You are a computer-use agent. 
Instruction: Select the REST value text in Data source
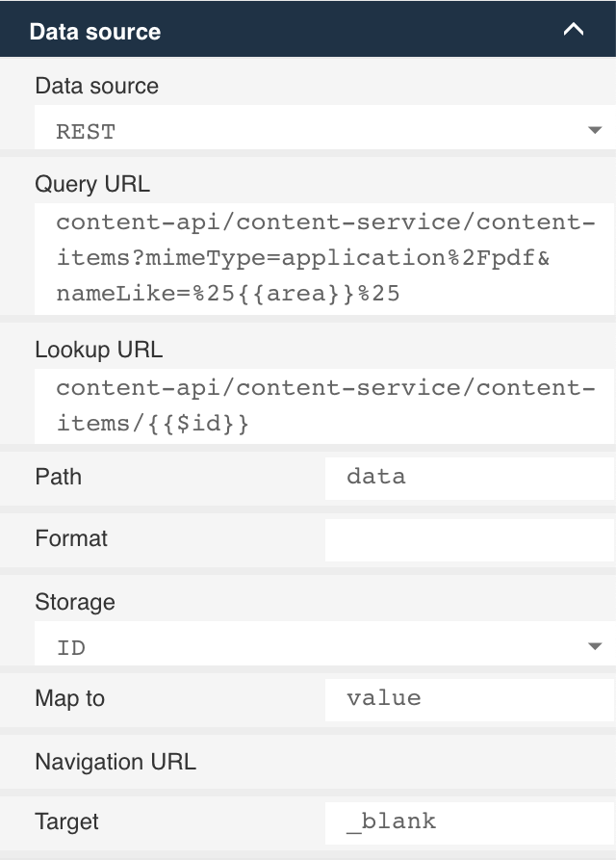(x=85, y=130)
